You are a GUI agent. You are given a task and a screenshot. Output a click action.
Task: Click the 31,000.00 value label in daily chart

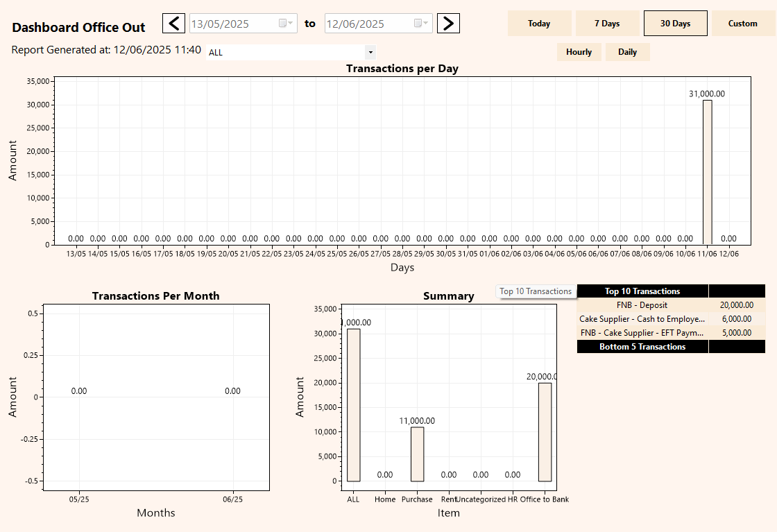pyautogui.click(x=707, y=94)
